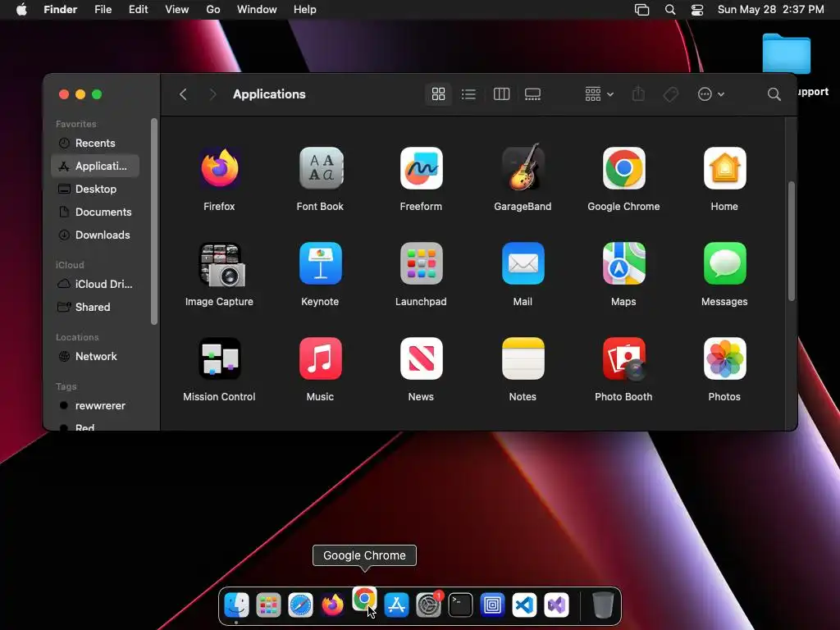Open Font Book app icon

pos(321,168)
